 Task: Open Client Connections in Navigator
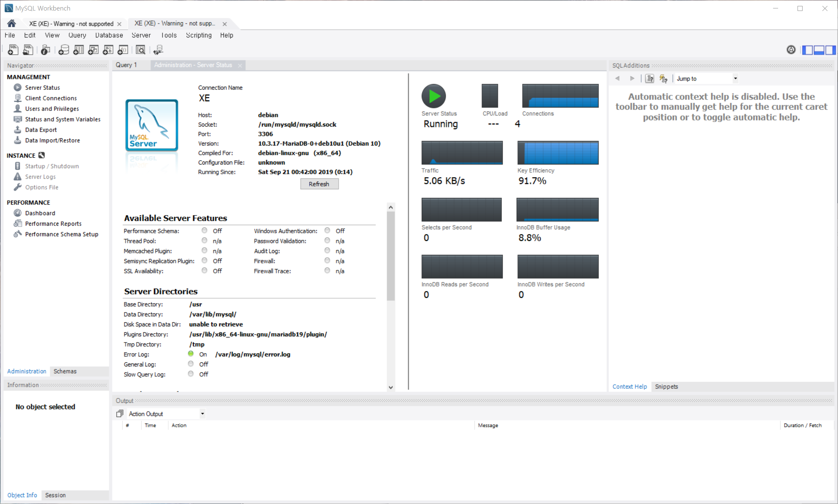tap(51, 98)
